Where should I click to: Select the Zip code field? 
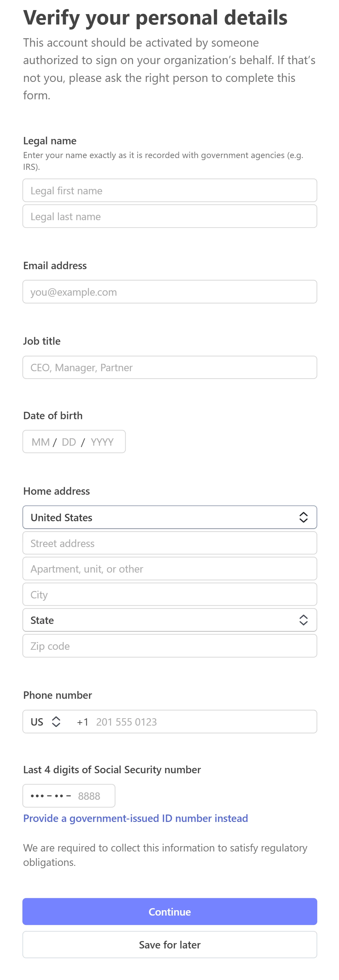pyautogui.click(x=170, y=646)
